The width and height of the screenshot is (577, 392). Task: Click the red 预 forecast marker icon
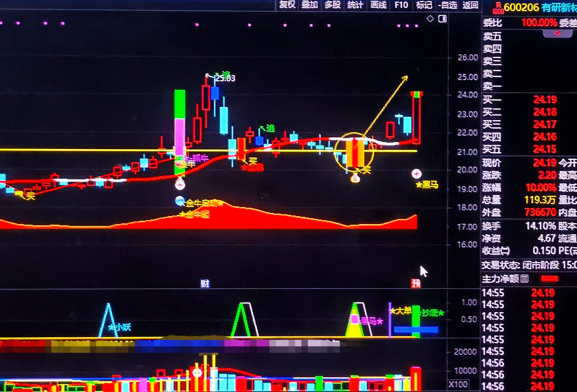coord(416,283)
